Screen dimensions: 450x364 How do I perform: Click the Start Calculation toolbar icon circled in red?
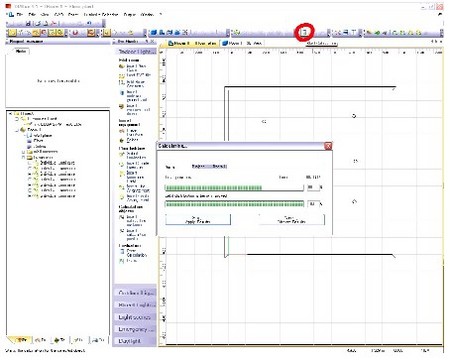pos(304,32)
